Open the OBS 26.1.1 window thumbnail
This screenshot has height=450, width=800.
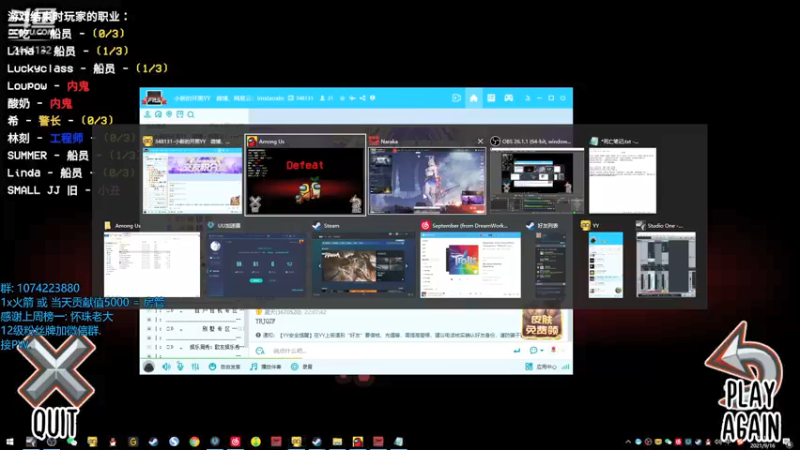coord(537,181)
